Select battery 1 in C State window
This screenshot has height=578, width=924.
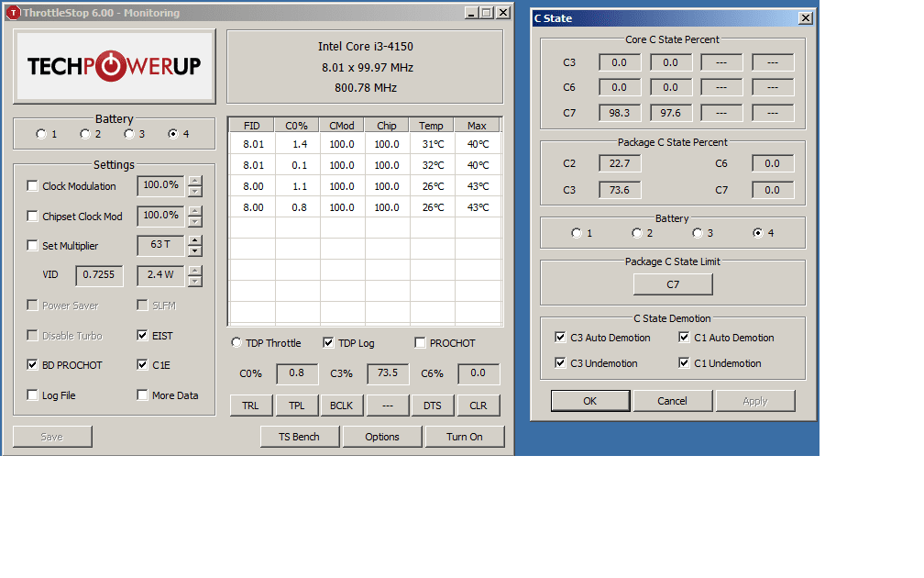coord(577,233)
